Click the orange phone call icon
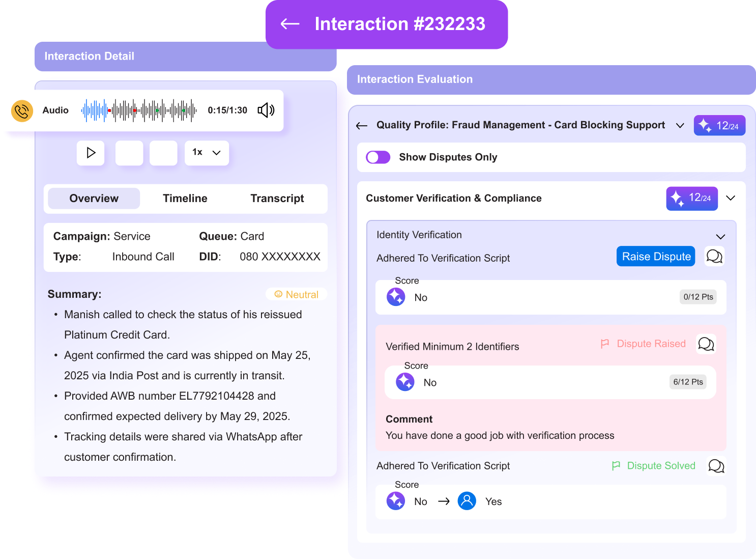The height and width of the screenshot is (559, 756). point(22,110)
